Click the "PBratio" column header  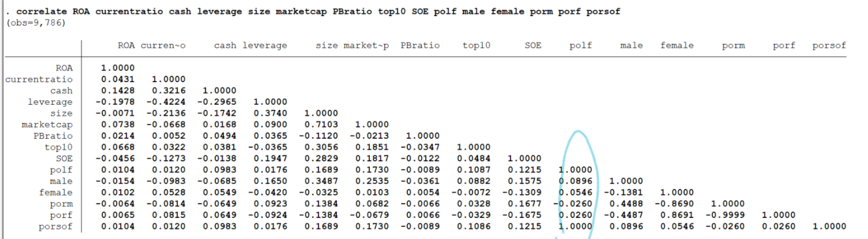(x=420, y=46)
